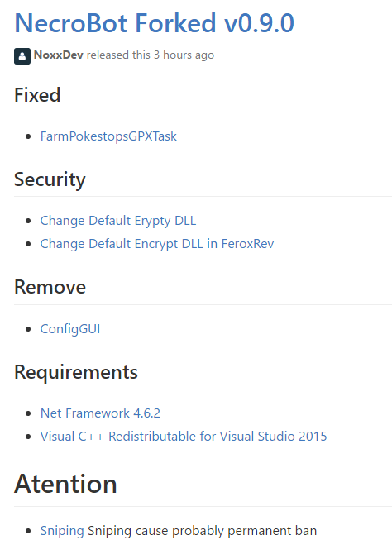Click the Requirements section heading
392x559 pixels.
coord(76,372)
